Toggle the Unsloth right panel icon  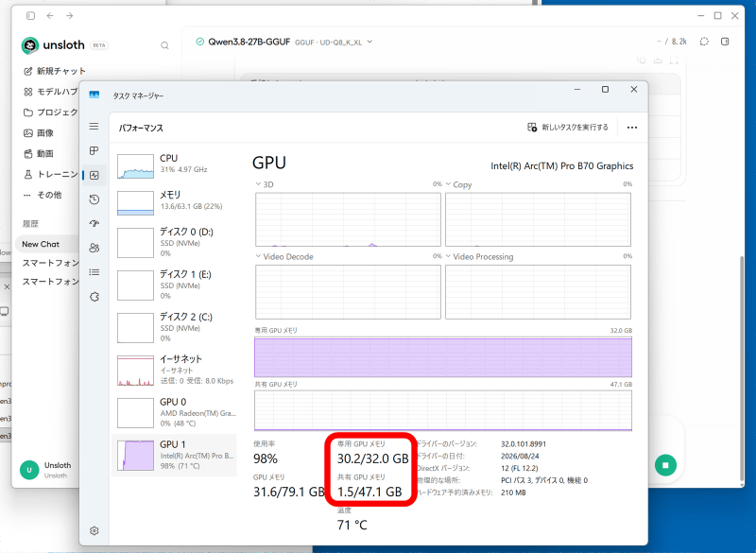tap(725, 42)
